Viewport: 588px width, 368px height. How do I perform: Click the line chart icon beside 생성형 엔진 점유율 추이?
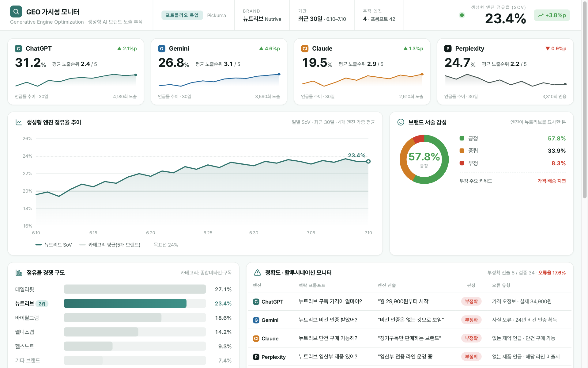tap(19, 122)
